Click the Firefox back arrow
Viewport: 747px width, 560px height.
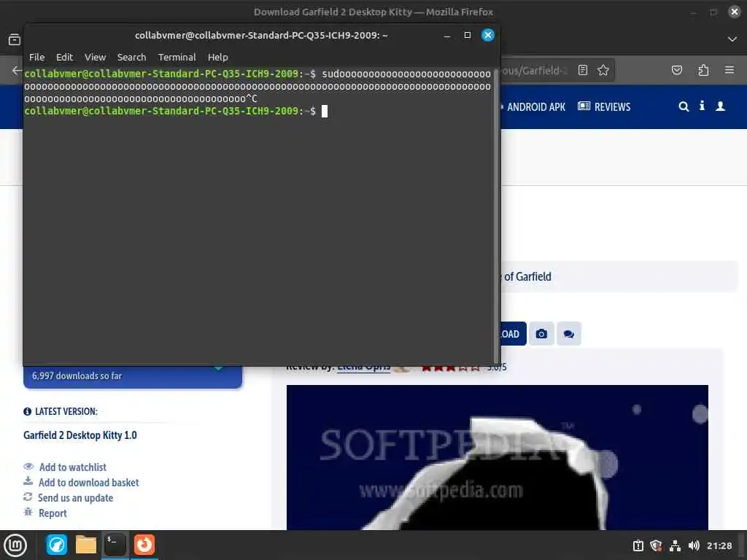click(17, 71)
